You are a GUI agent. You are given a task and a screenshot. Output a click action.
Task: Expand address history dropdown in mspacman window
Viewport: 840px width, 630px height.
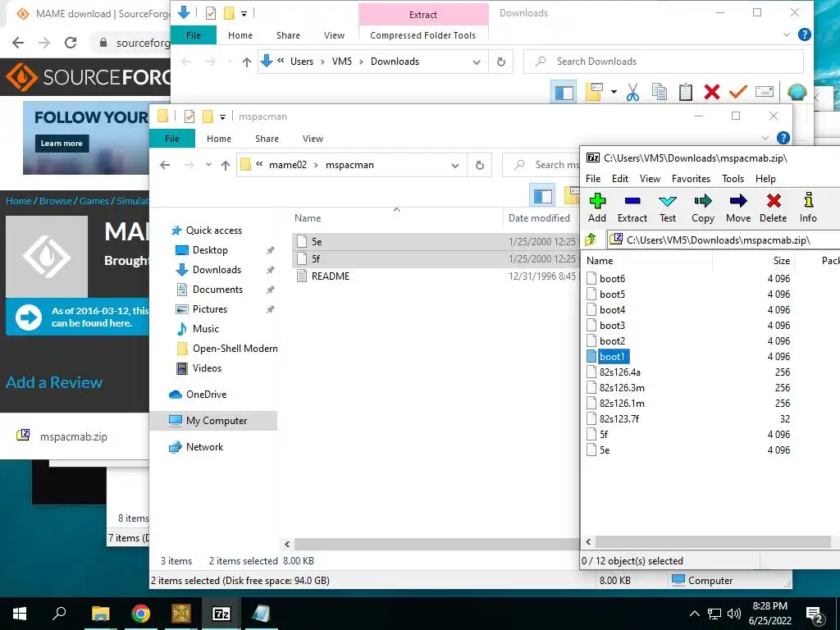coord(454,165)
